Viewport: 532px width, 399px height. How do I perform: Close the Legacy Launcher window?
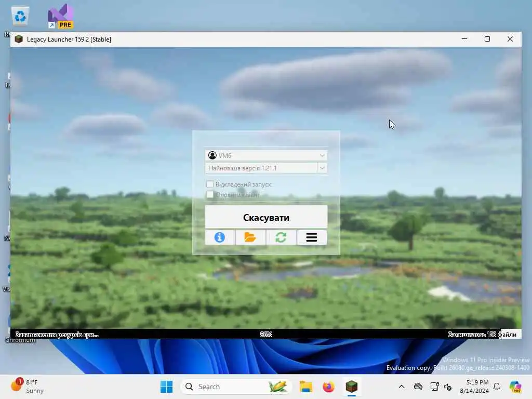510,39
